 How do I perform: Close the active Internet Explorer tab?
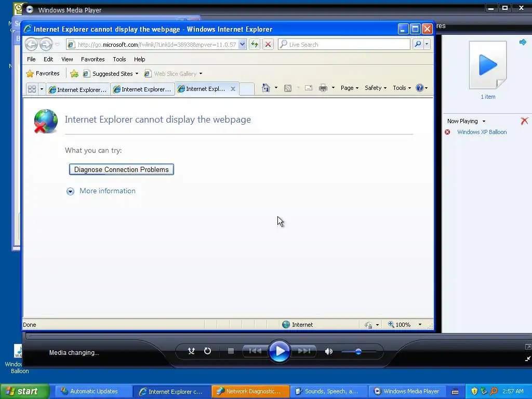tap(233, 89)
